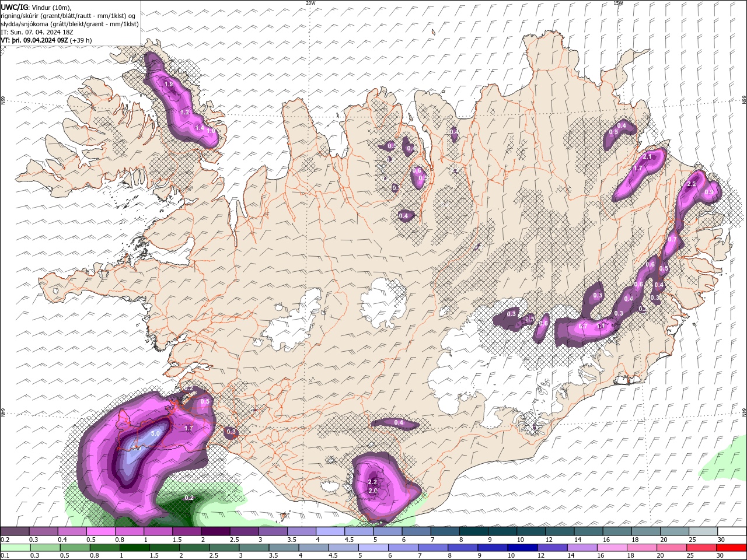Click the rain-scale swatch labelled 20
747x560 pixels.
pyautogui.click(x=672, y=548)
